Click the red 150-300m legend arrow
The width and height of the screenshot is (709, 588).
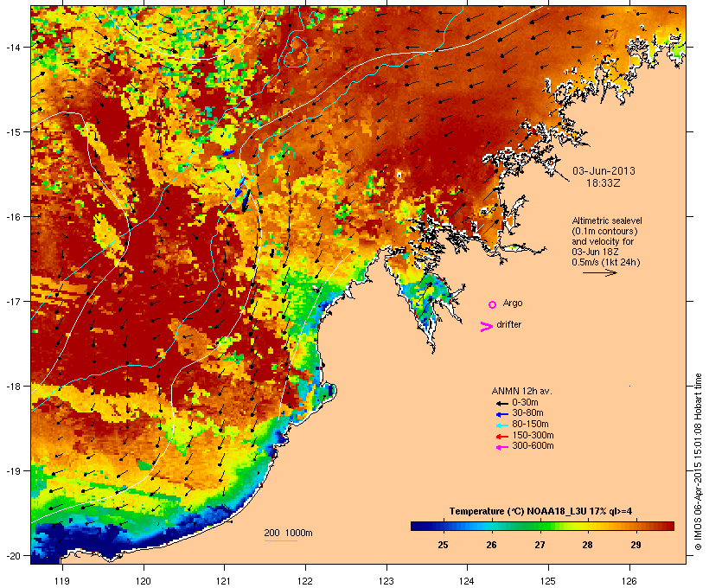501,437
